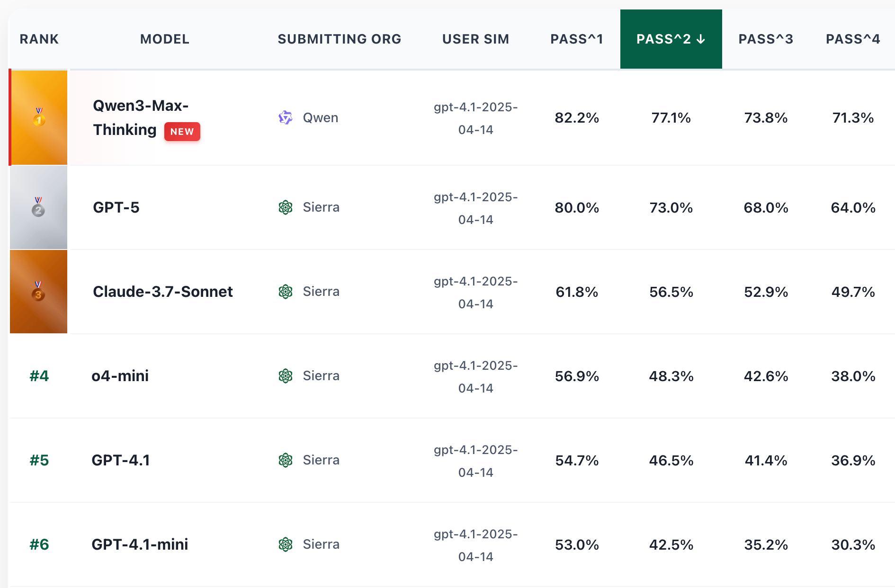Click the bronze medal rank icon
Viewport: 895px width, 588px height.
click(x=38, y=292)
